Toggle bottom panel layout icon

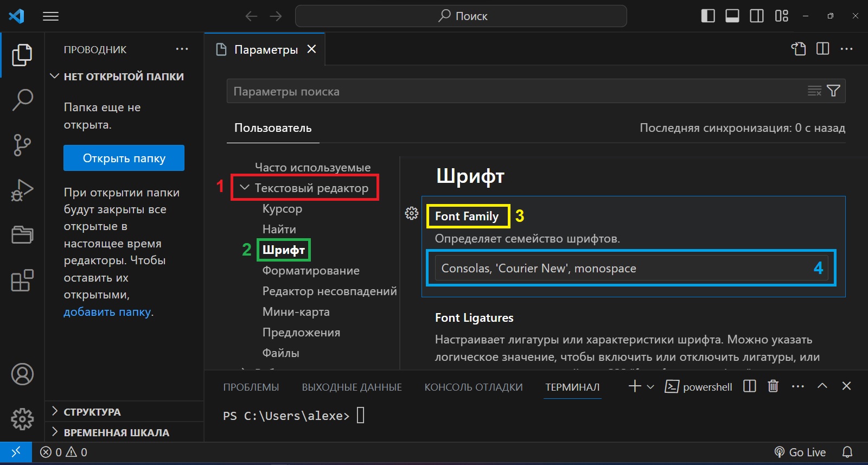[x=732, y=16]
